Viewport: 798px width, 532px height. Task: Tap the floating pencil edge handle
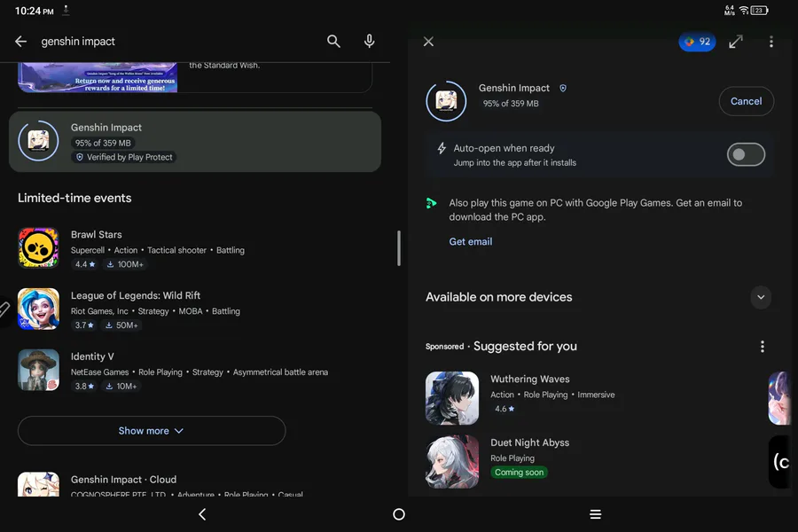pos(4,309)
